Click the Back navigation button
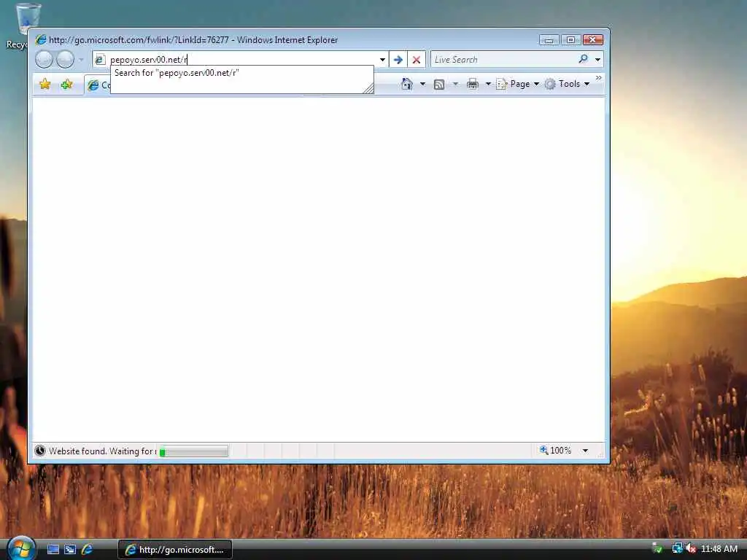Image resolution: width=747 pixels, height=560 pixels. click(x=44, y=60)
